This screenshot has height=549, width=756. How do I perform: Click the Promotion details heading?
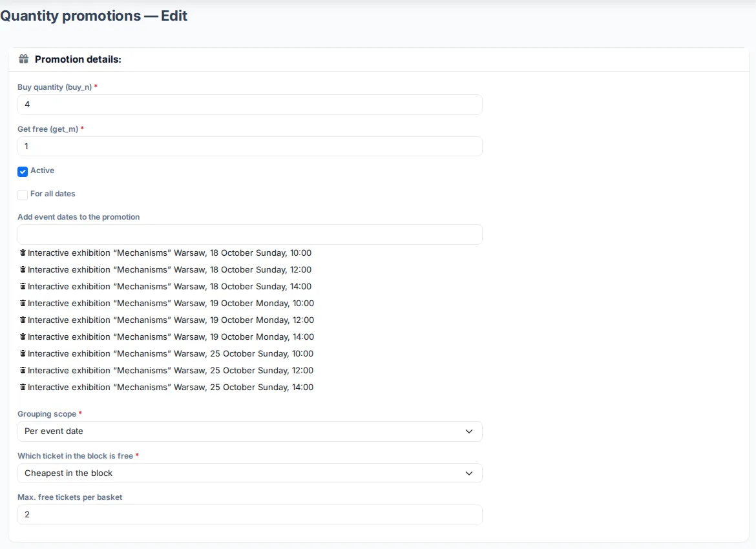pyautogui.click(x=78, y=59)
